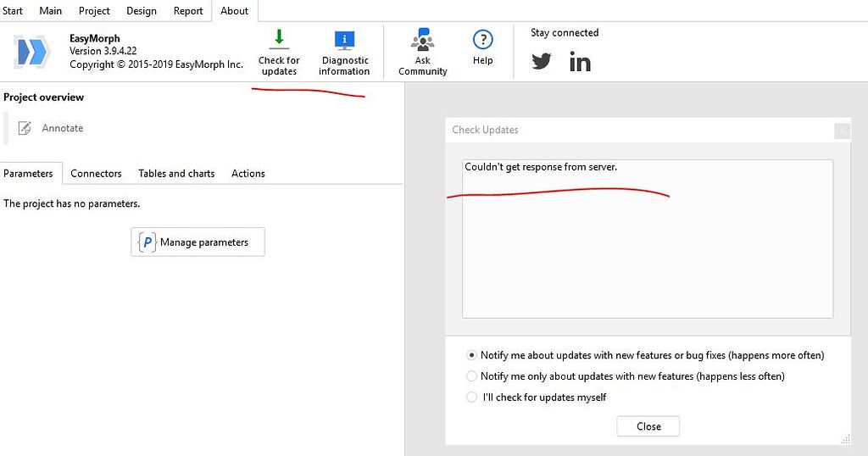Click the Annotate pencil icon
This screenshot has height=456, width=868.
(25, 128)
